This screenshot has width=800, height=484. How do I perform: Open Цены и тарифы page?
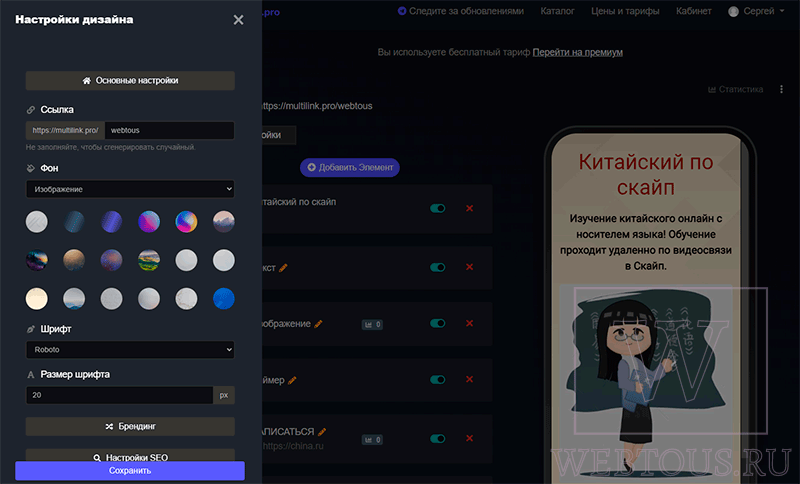pyautogui.click(x=625, y=11)
